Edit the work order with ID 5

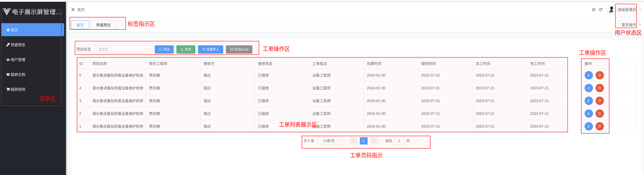click(589, 75)
